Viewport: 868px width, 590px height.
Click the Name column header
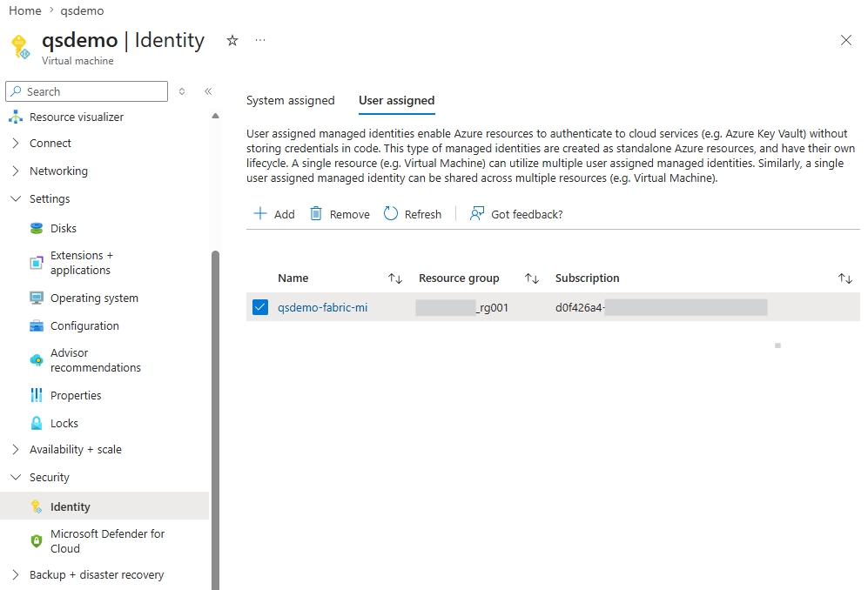pos(293,278)
